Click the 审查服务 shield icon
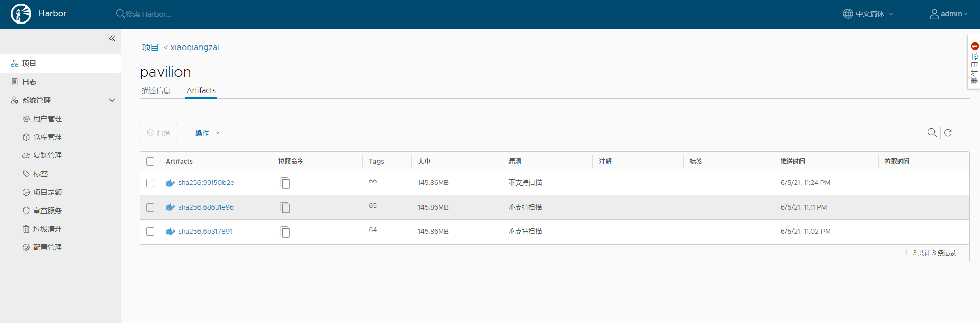Screen dimensions: 980x323 point(26,211)
